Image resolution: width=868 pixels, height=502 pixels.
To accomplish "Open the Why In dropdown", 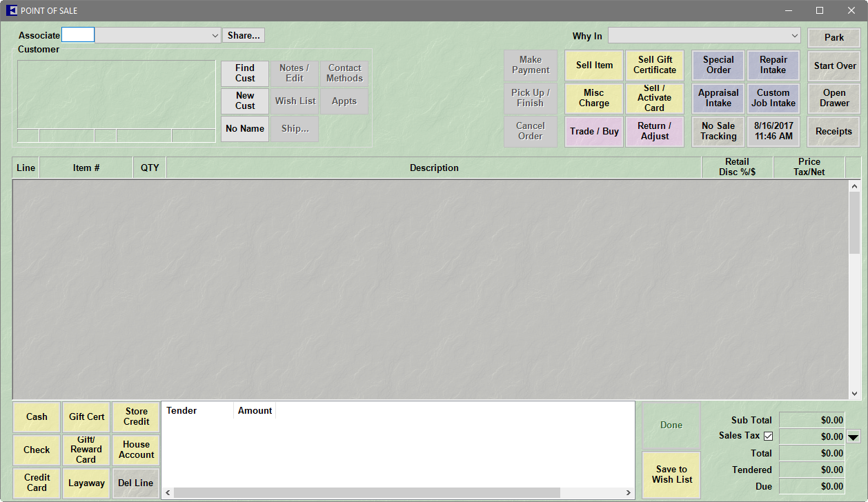I will click(793, 36).
